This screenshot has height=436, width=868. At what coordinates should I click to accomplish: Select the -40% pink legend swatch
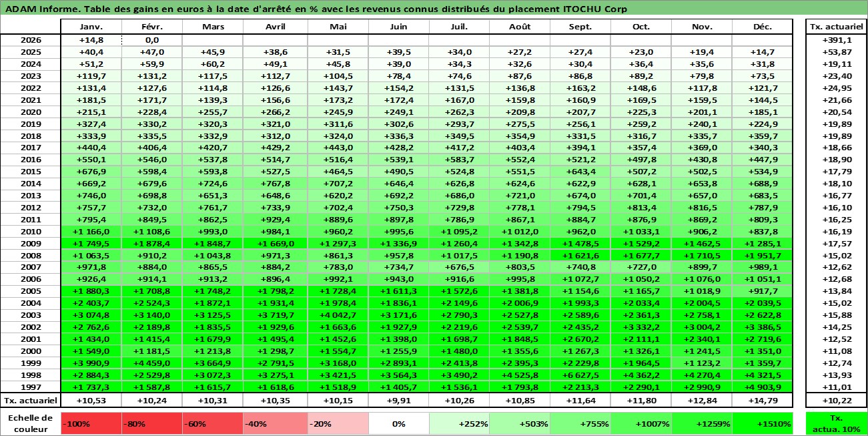point(275,423)
